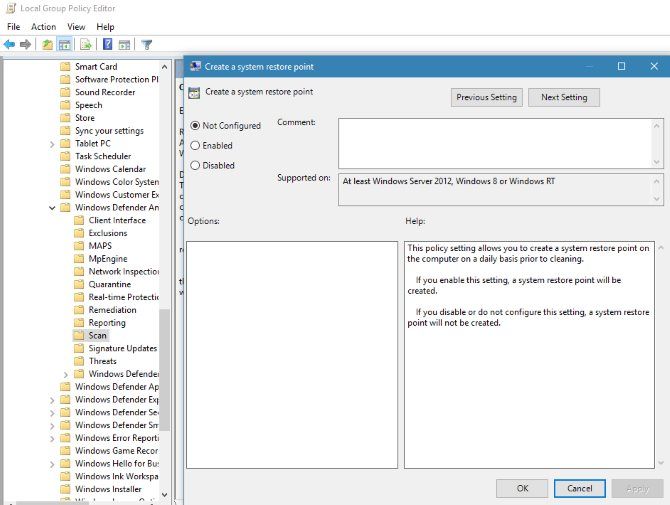Select the Sync your settings tree item
The height and width of the screenshot is (505, 670).
click(x=109, y=130)
